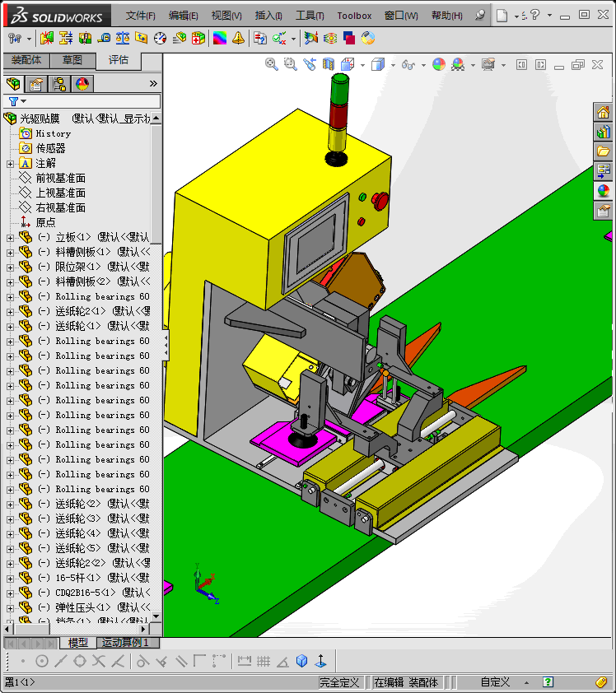Expand the 送纸轮2<1> component
The width and height of the screenshot is (616, 693).
point(10,312)
